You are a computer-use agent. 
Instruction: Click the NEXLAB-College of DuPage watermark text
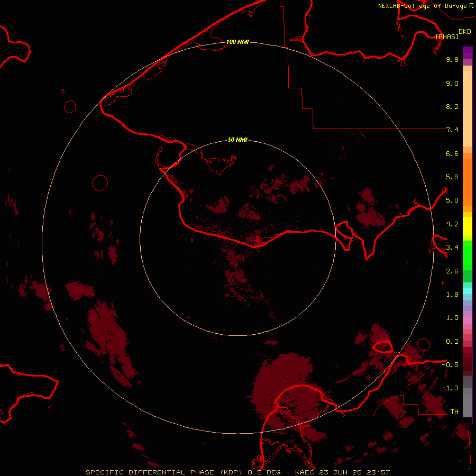coord(425,6)
